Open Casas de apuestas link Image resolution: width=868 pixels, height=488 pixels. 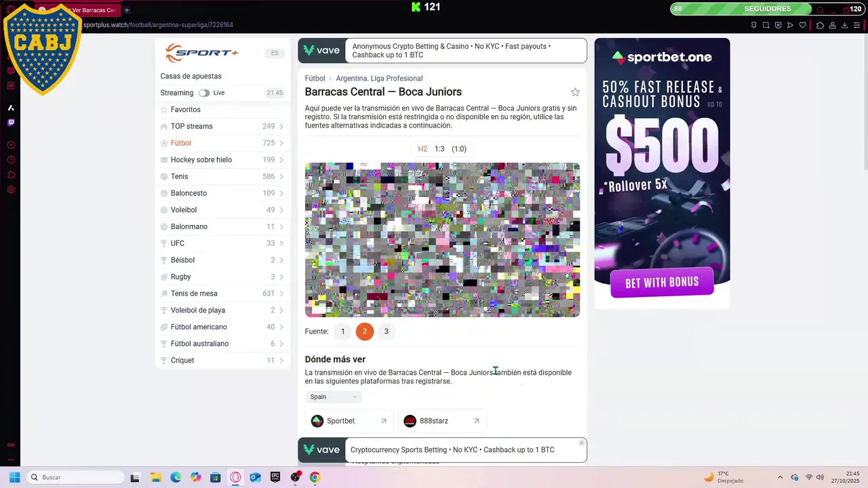tap(191, 76)
